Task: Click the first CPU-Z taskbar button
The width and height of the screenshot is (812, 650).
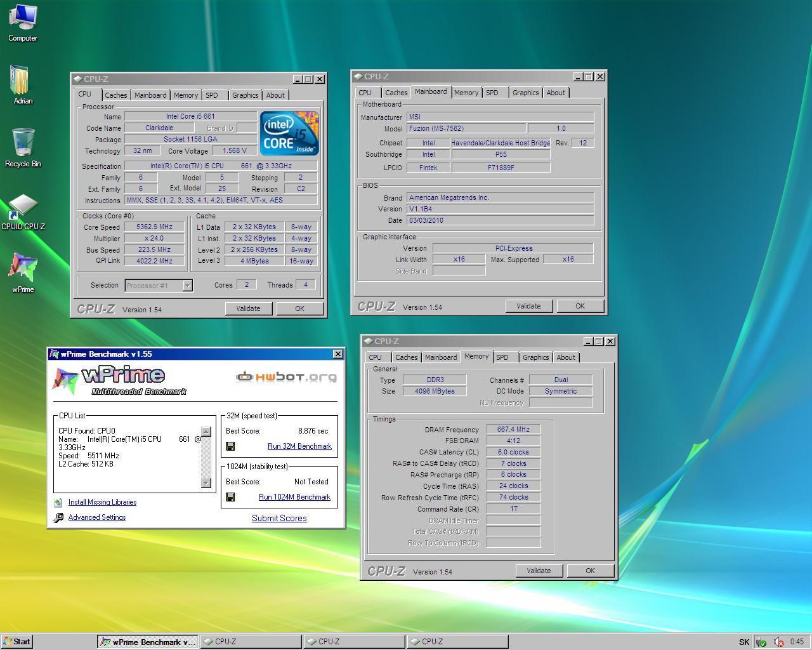Action: pyautogui.click(x=251, y=642)
